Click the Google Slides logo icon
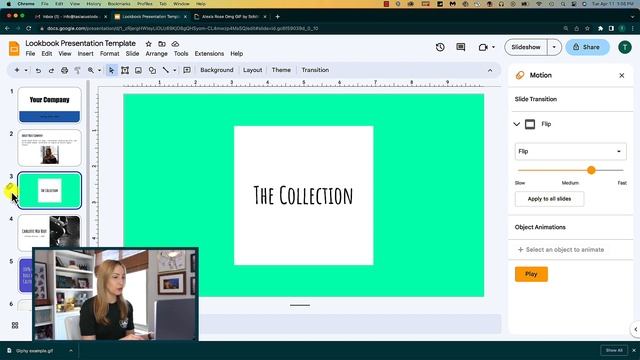 [x=14, y=48]
